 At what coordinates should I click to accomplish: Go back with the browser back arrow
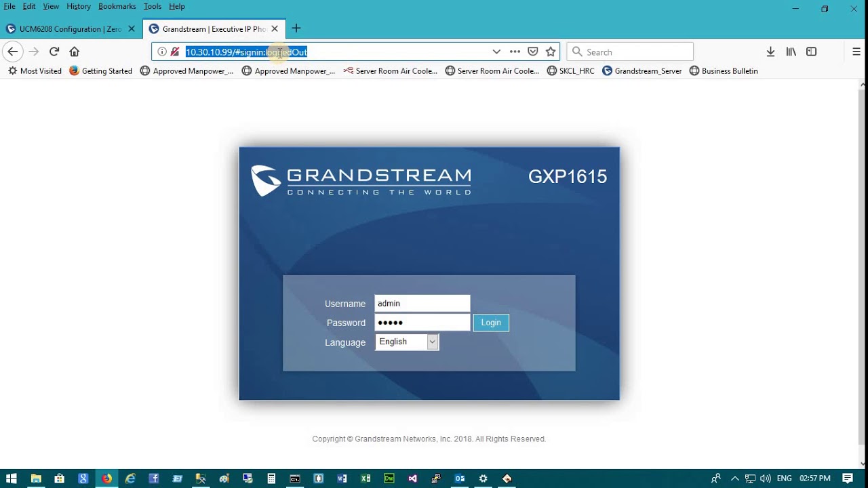(x=13, y=52)
